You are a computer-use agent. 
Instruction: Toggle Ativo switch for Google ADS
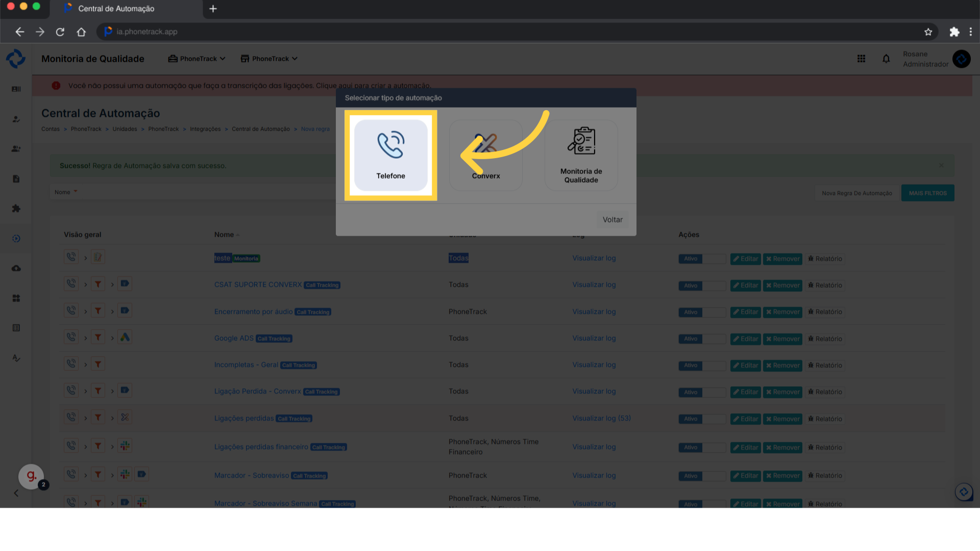pos(702,339)
